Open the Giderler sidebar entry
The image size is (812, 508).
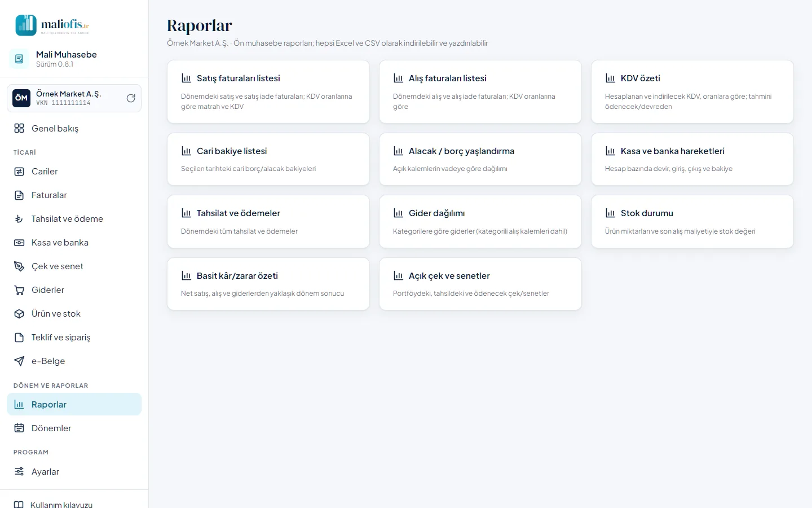tap(74, 290)
